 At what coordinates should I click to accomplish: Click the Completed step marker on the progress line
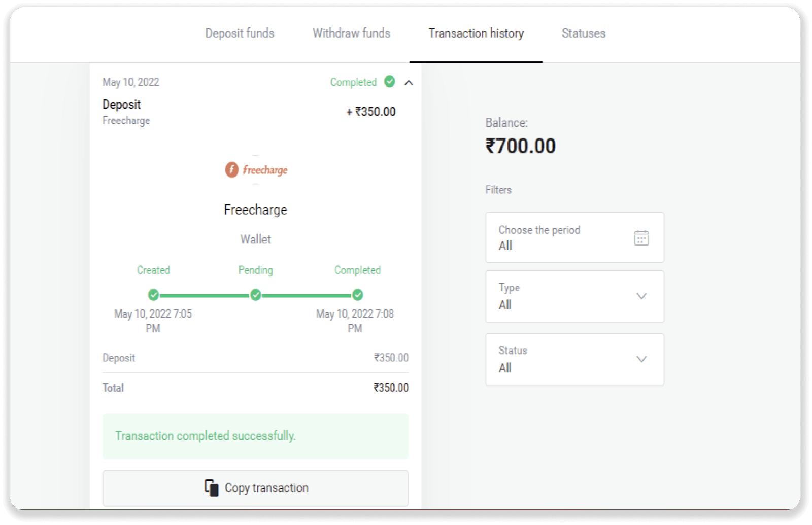point(358,295)
